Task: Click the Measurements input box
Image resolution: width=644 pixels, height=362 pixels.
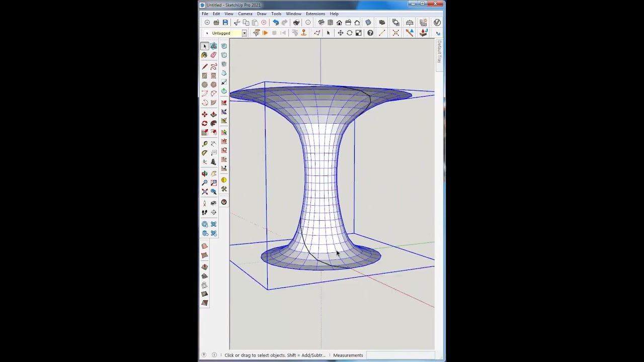Action: (x=399, y=355)
